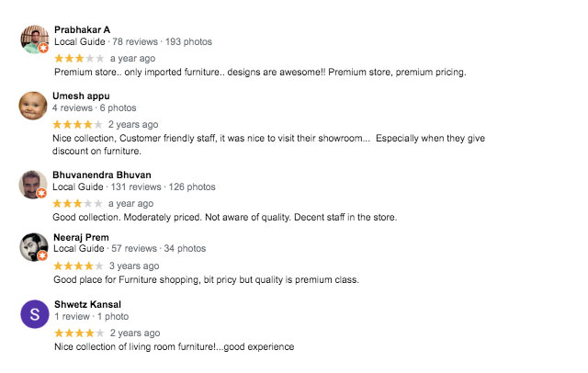Click '4 reviews · 6 photos' under Umesh
588x373 pixels.
click(94, 108)
